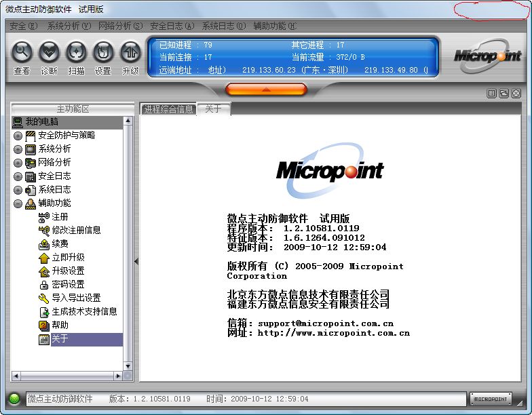Select 密码设置 tree item

click(x=68, y=285)
